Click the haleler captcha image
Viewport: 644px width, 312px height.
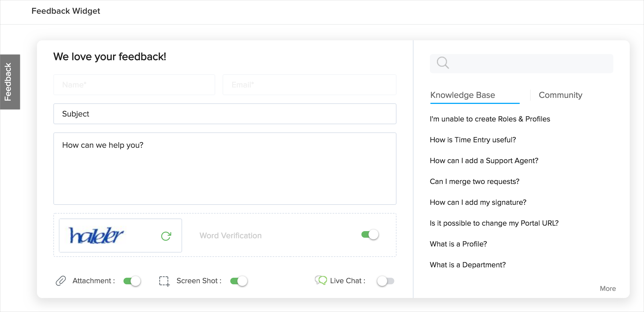point(96,236)
